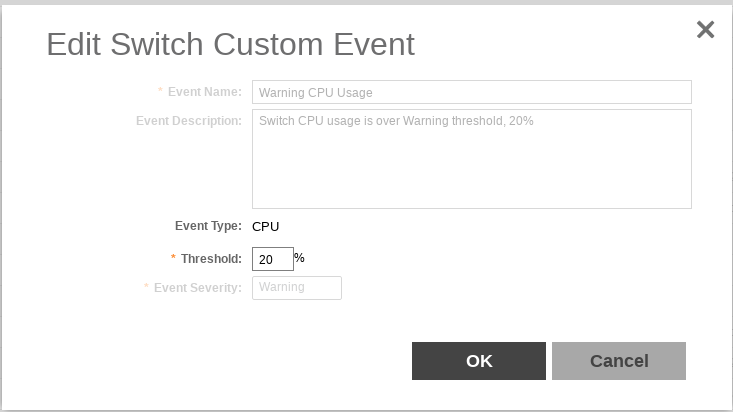This screenshot has height=412, width=733.
Task: Click the percent sign beside Threshold
Action: click(x=299, y=258)
